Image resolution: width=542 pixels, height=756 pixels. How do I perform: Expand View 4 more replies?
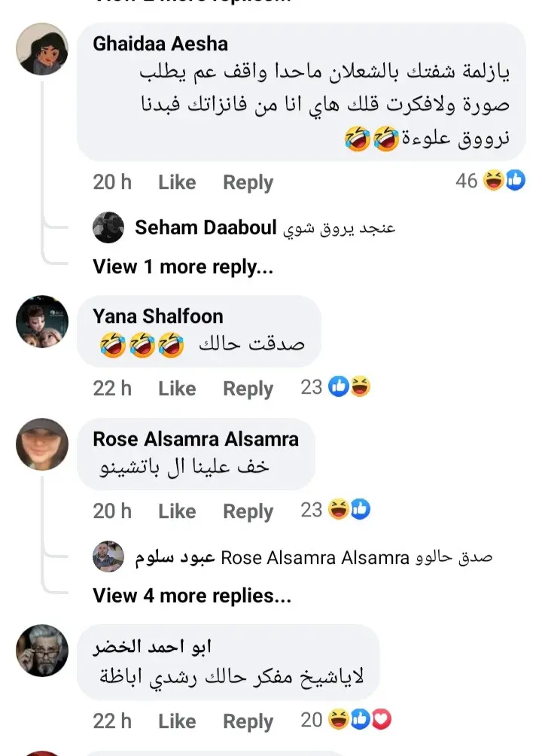click(x=192, y=596)
